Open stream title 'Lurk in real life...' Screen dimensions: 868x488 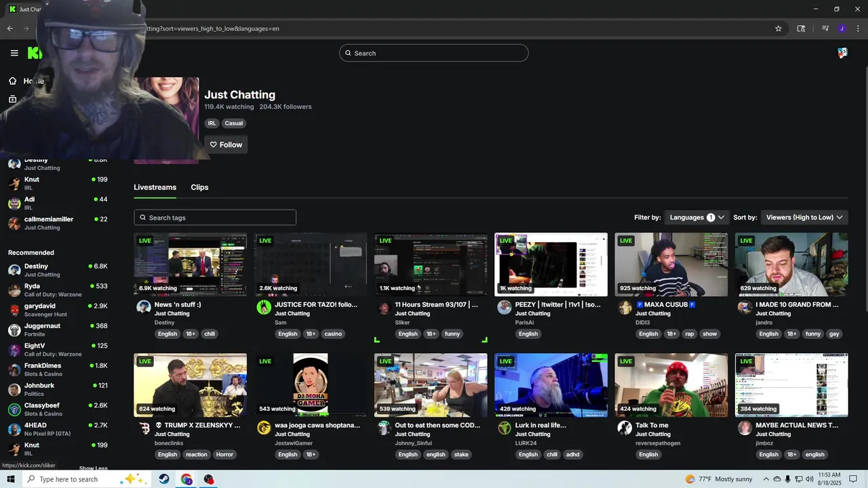tap(540, 425)
